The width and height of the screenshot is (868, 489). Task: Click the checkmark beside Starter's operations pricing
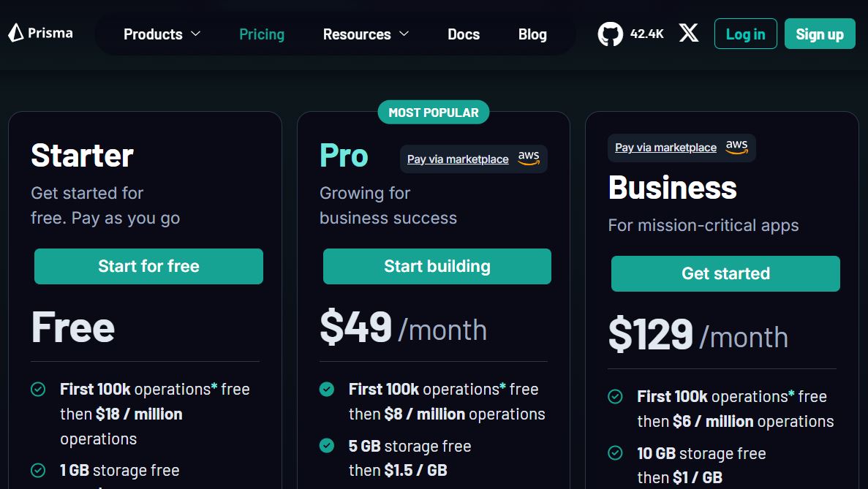tap(38, 390)
